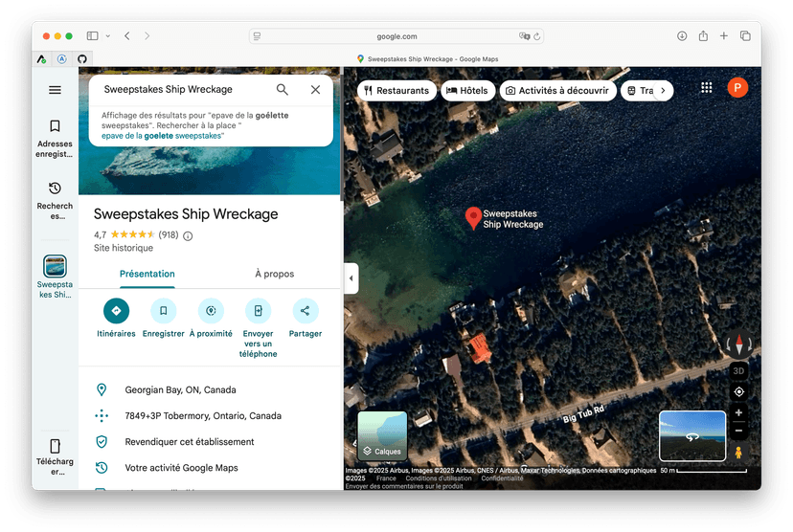This screenshot has width=793, height=532.
Task: Expand more category chips arrow
Action: pos(663,91)
